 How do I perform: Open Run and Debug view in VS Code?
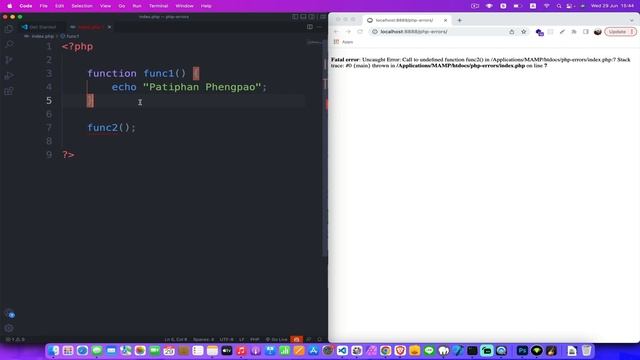(9, 76)
